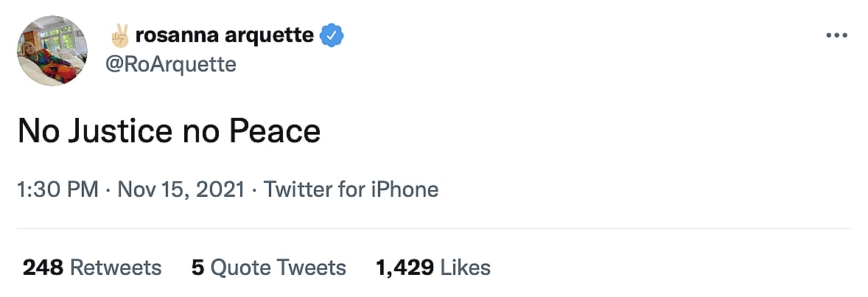View the 248 Retweets list
The image size is (868, 297).
[92, 267]
